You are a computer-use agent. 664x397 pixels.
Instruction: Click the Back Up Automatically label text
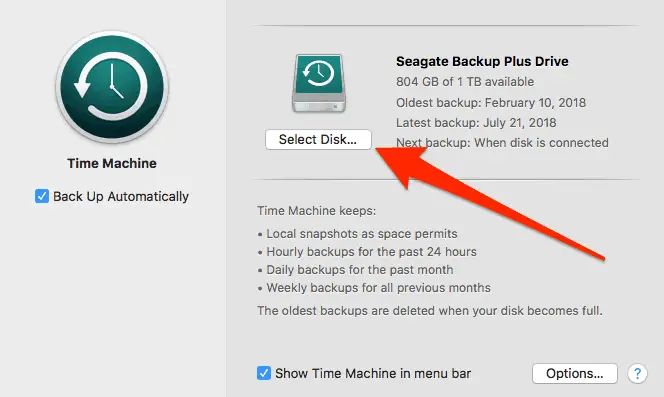coord(121,197)
